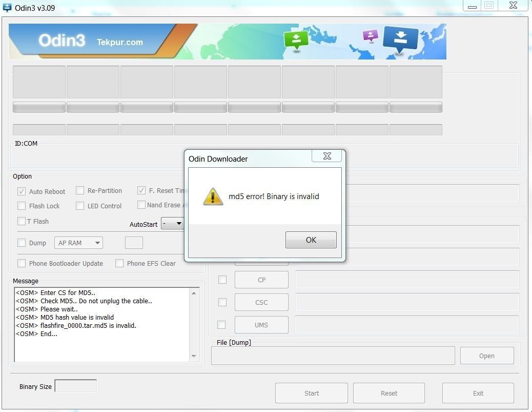
Task: Enable the Re-Partition checkbox
Action: 80,190
